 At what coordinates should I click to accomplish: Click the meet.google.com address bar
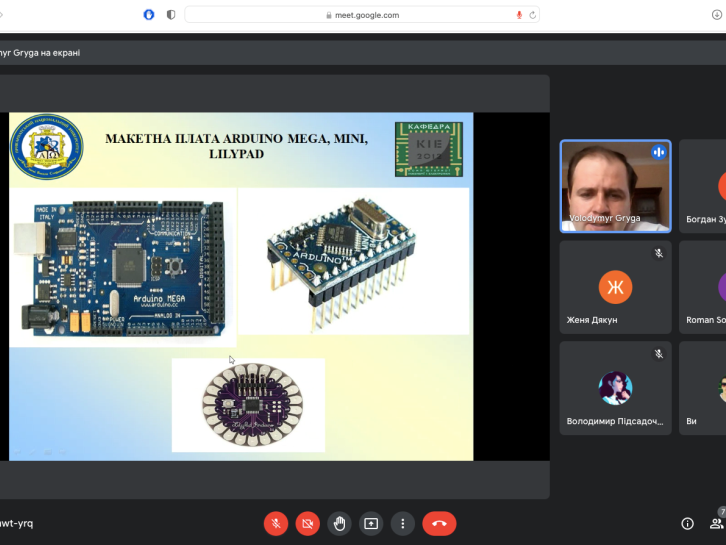[362, 15]
